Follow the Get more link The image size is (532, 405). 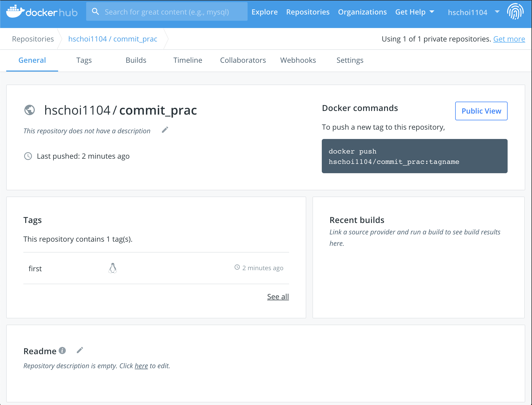[509, 39]
